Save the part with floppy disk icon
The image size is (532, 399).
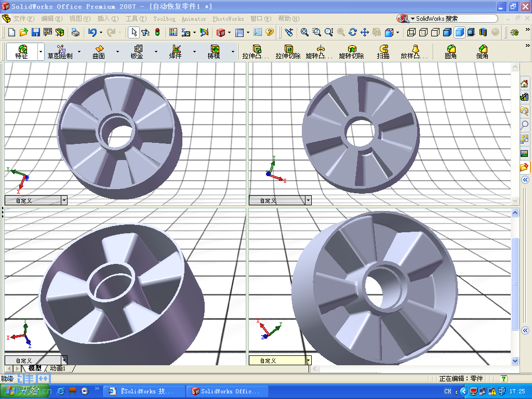pos(36,32)
